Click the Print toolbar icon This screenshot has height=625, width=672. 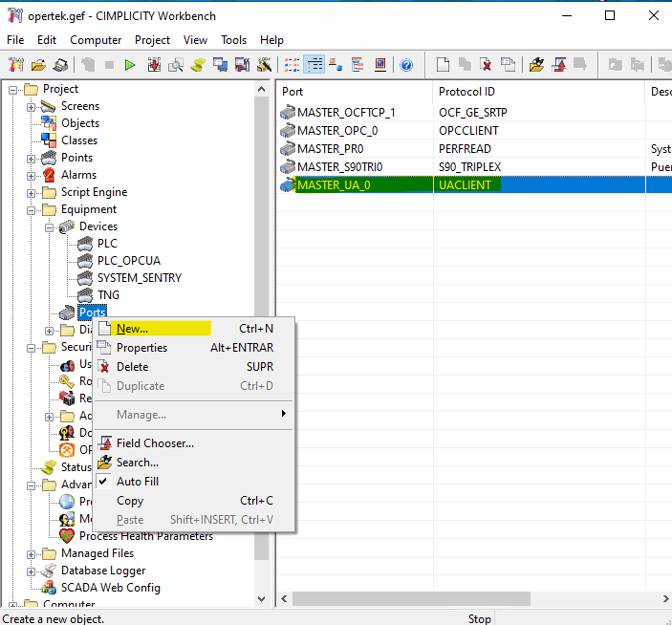point(60,65)
